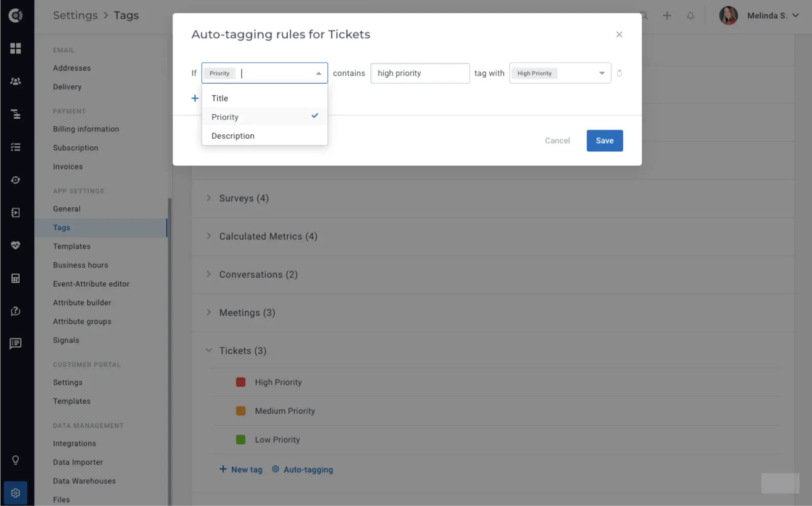The image size is (812, 506).
Task: Open the calculator icon in sidebar
Action: 16,278
